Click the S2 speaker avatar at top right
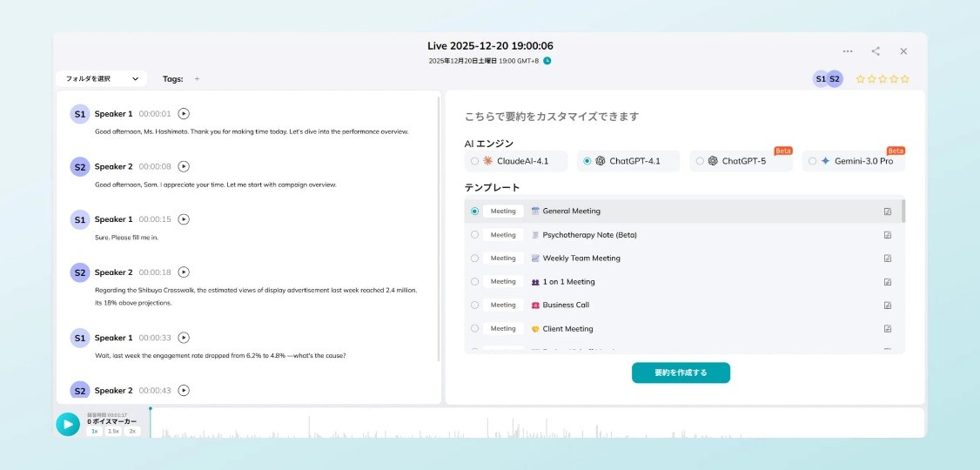980x470 pixels. coord(836,79)
